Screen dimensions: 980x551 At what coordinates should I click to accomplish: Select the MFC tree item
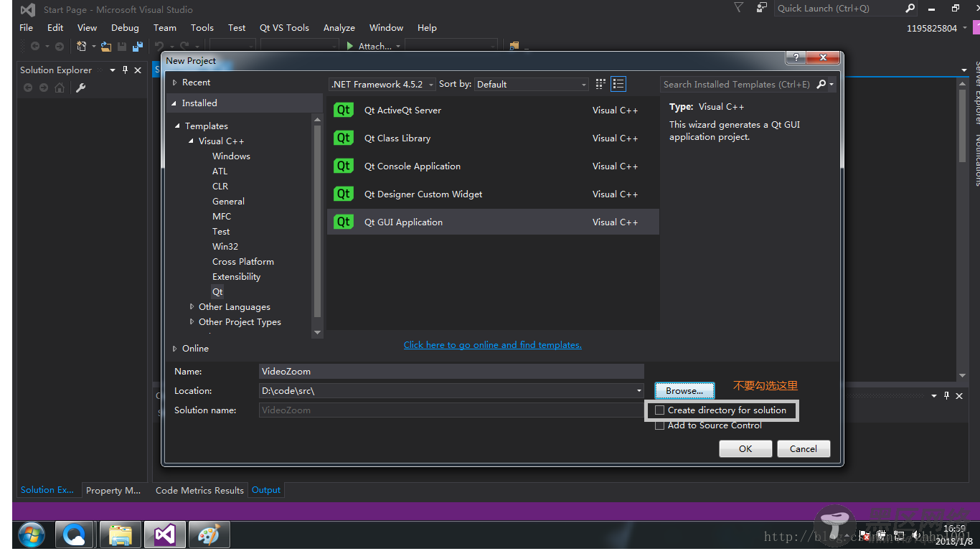pos(222,216)
